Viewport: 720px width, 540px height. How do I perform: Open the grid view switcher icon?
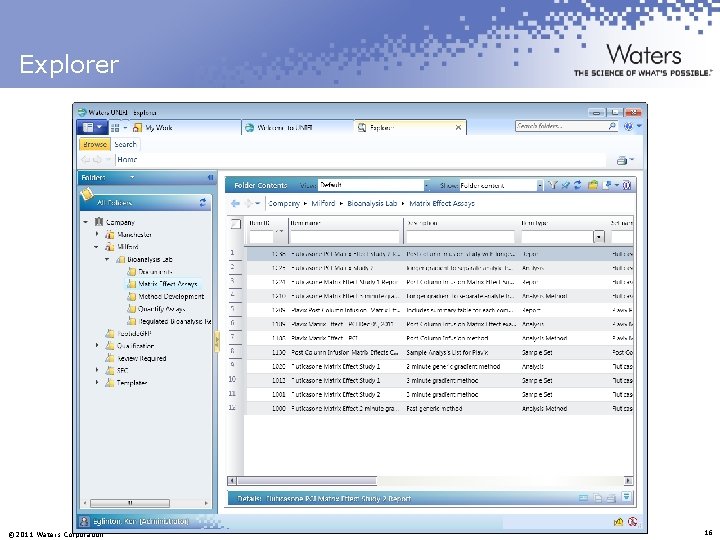coord(115,128)
